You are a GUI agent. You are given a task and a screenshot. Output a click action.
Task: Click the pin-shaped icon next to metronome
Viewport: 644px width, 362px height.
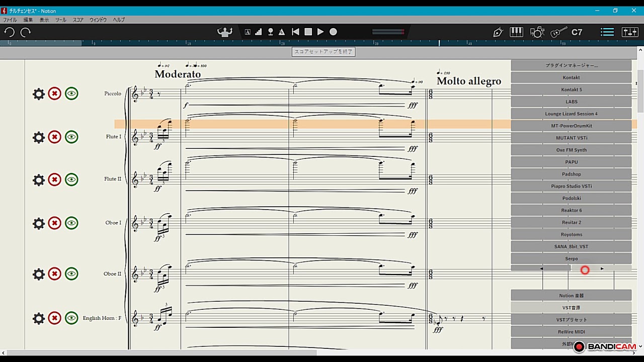[x=270, y=32]
